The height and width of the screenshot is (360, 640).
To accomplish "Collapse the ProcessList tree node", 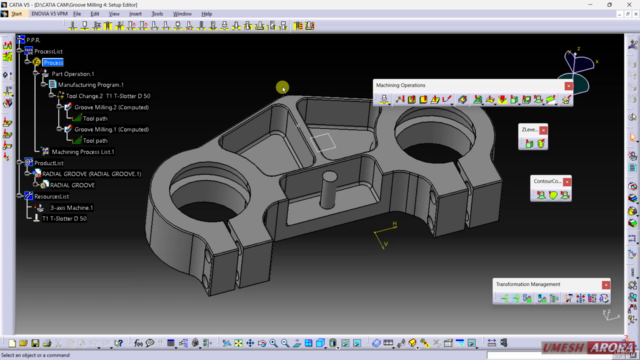I will [x=19, y=51].
